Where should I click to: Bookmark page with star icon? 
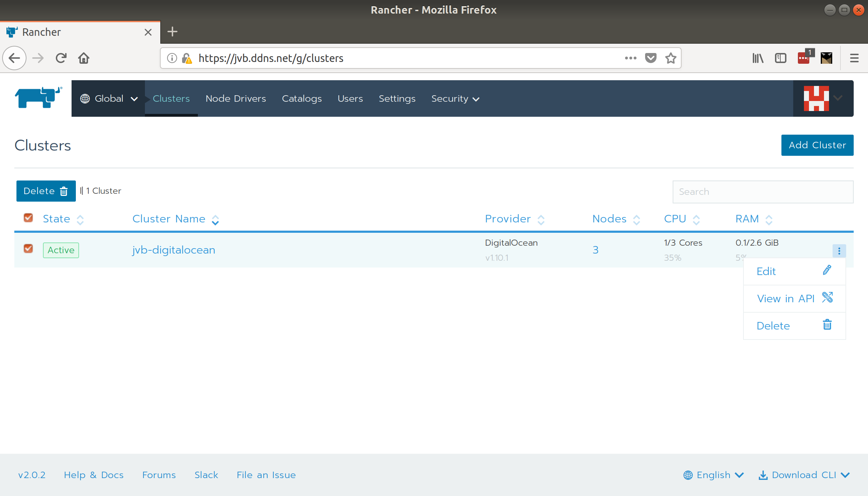point(670,58)
